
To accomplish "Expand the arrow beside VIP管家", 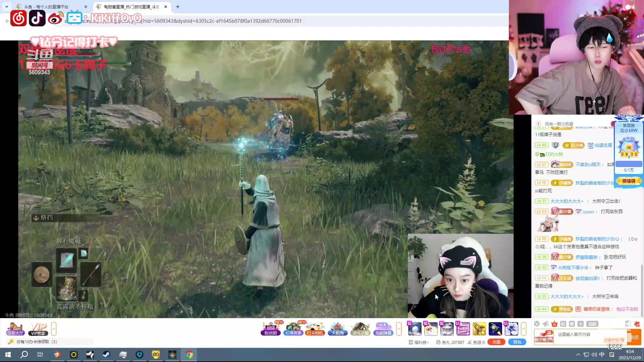I will click(54, 328).
